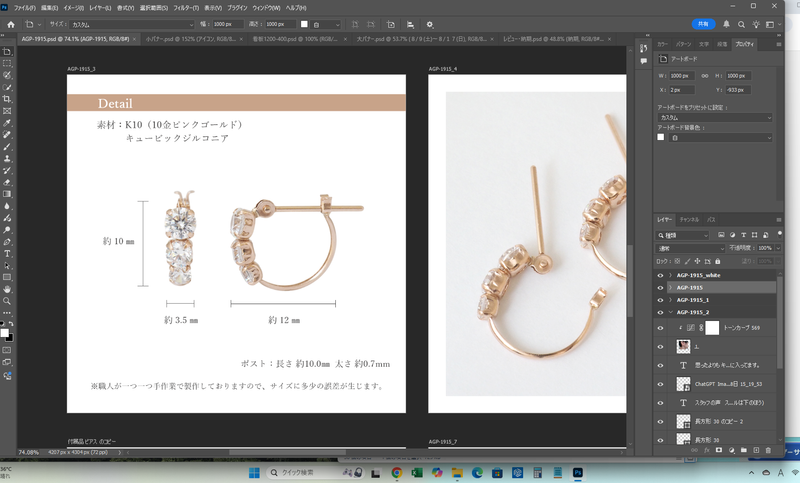
Task: Click the foreground color swatch in toolbox
Action: [5, 333]
